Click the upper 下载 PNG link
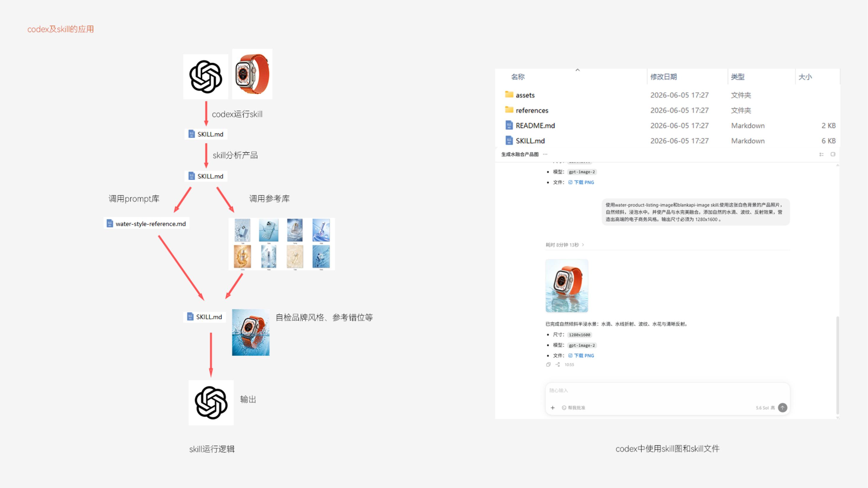The height and width of the screenshot is (488, 868). pyautogui.click(x=581, y=182)
